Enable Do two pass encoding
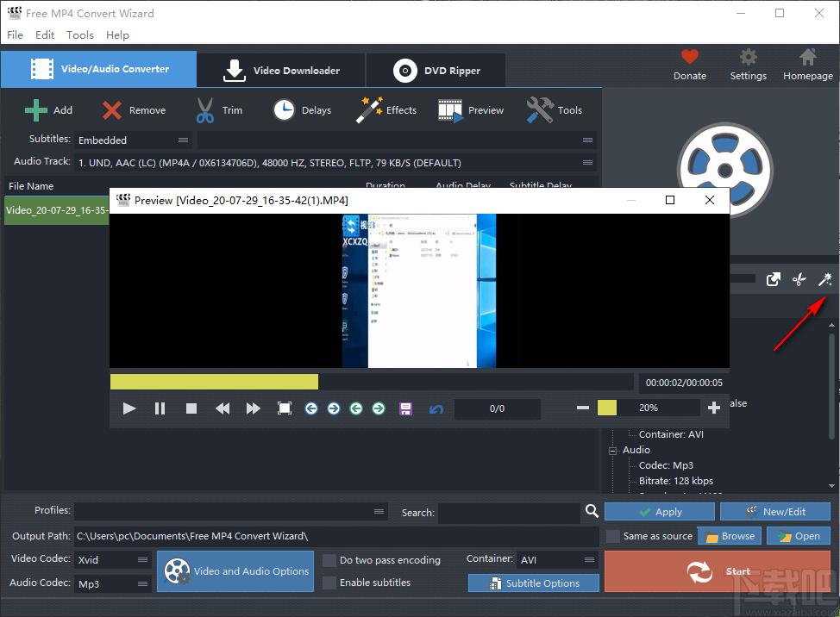The image size is (840, 617). point(329,560)
